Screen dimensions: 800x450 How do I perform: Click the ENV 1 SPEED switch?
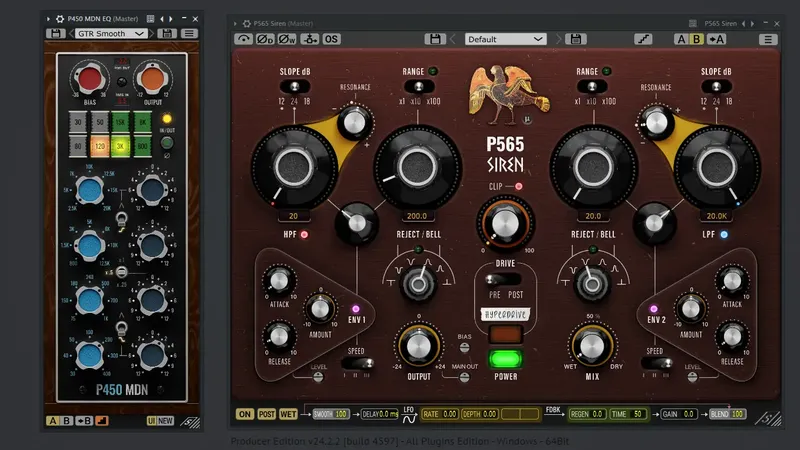[x=358, y=363]
